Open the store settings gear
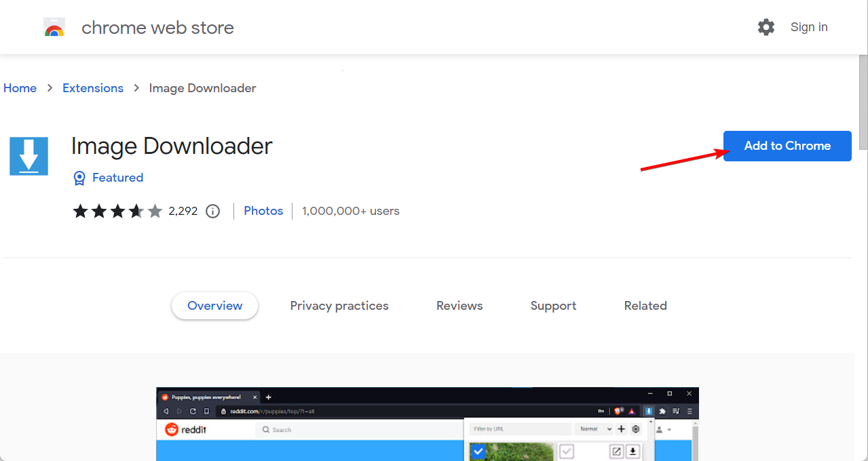Screen dimensions: 868x461 point(766,27)
